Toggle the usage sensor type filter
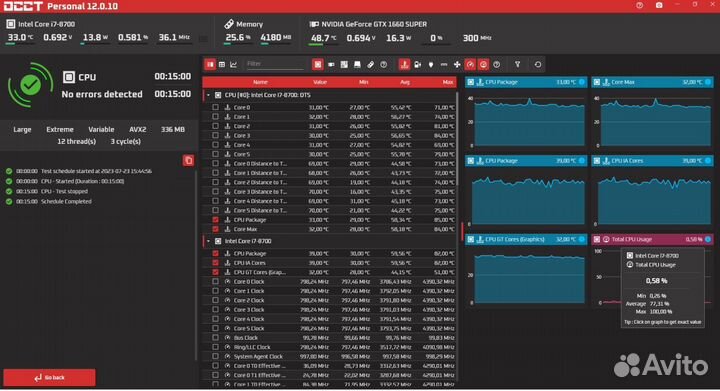This screenshot has height=391, width=720. [483, 65]
